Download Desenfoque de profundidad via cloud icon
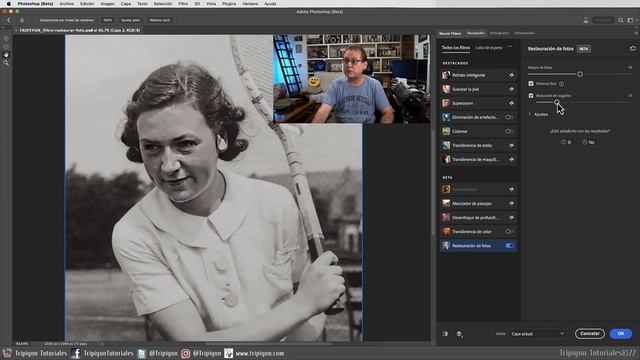 pos(511,218)
